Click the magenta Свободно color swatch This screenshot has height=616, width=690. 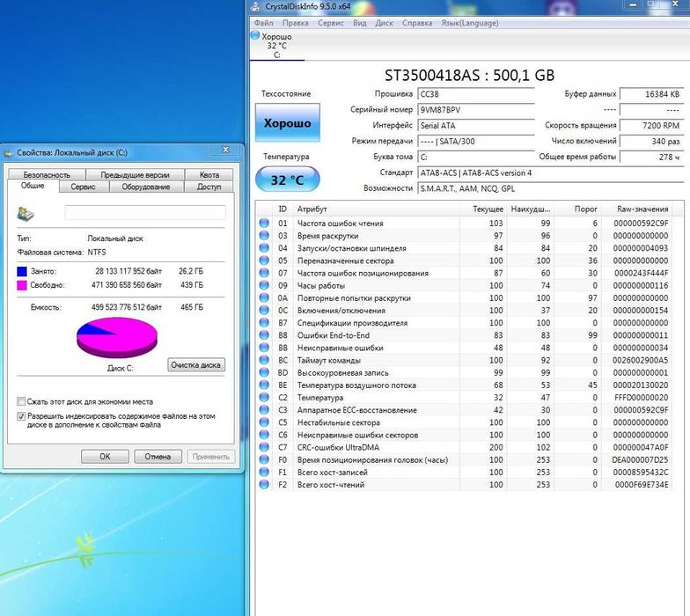22,285
